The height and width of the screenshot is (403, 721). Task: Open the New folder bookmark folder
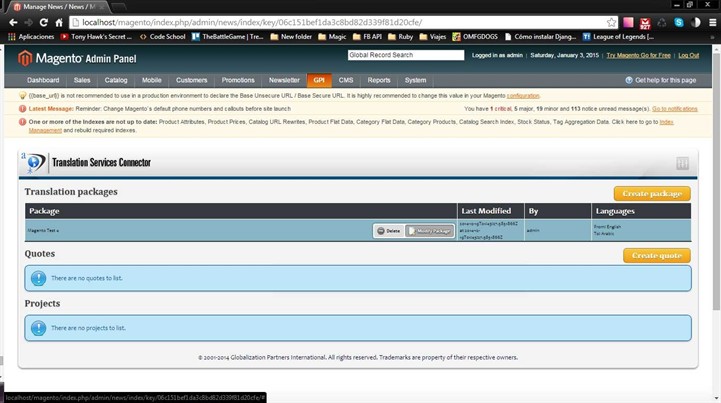(291, 36)
